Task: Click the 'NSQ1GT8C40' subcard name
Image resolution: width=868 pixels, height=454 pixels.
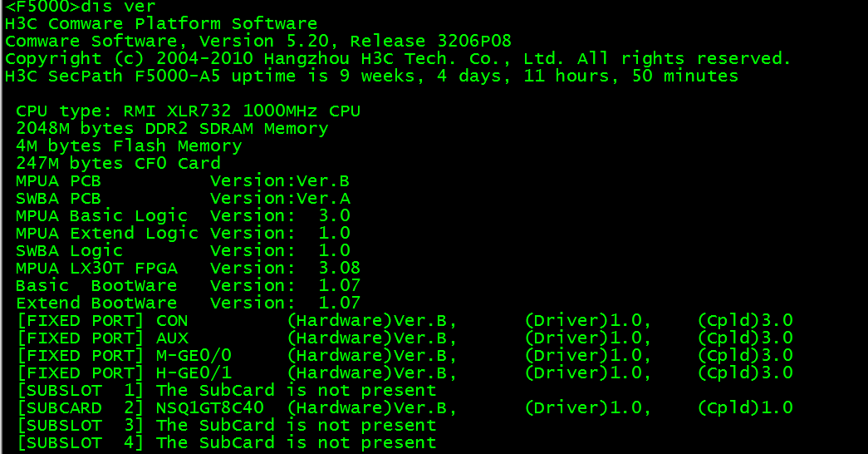Action: [x=210, y=408]
